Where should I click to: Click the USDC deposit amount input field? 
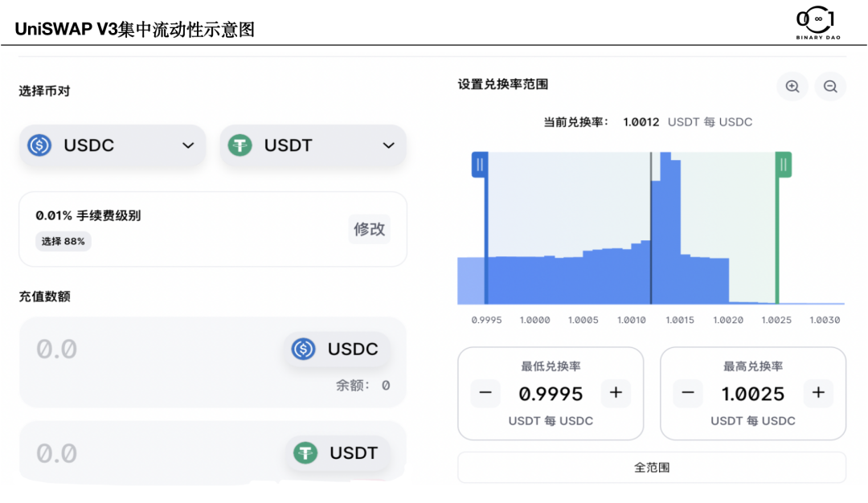(x=121, y=350)
